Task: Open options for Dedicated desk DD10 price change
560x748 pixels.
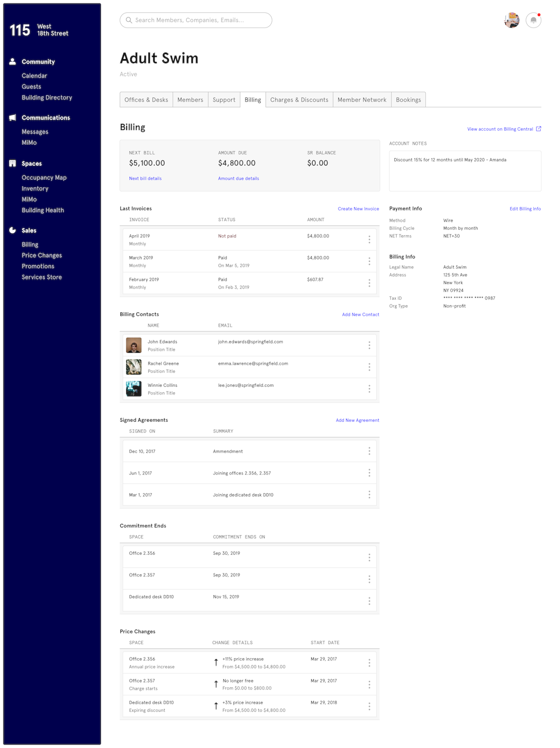Action: click(369, 706)
